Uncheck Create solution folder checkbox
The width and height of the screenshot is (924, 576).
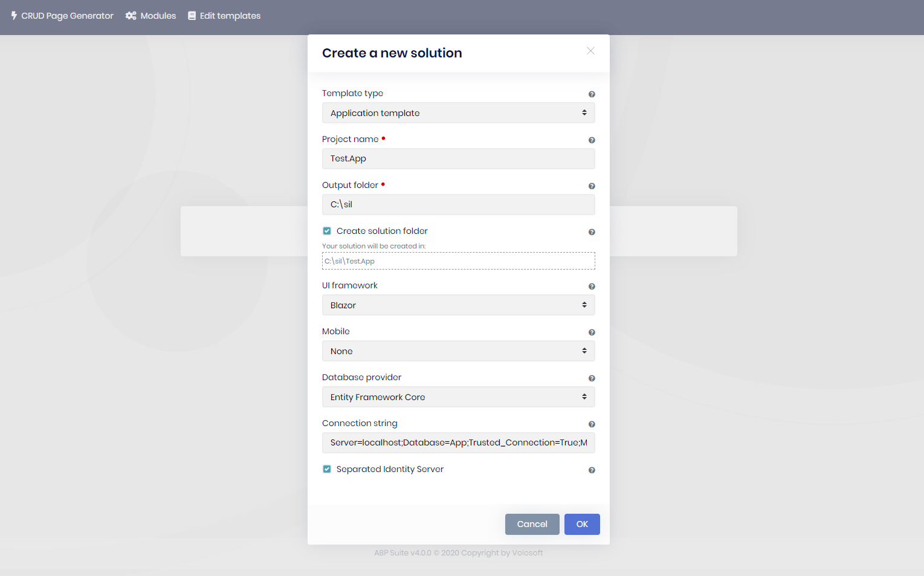(327, 231)
